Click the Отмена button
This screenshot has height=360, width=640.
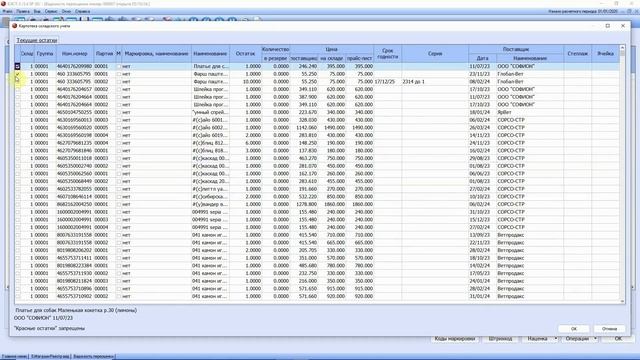pyautogui.click(x=609, y=329)
